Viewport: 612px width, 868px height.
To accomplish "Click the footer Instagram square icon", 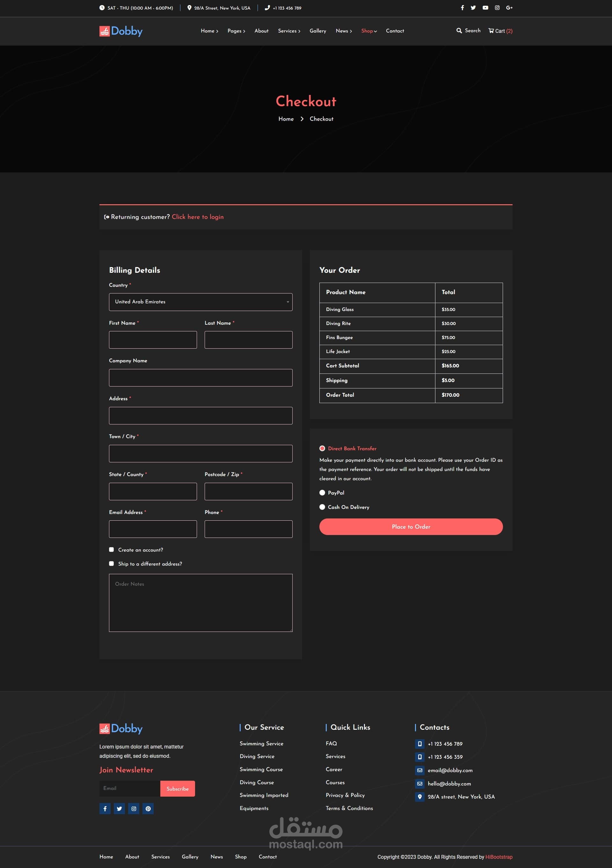I will [134, 809].
